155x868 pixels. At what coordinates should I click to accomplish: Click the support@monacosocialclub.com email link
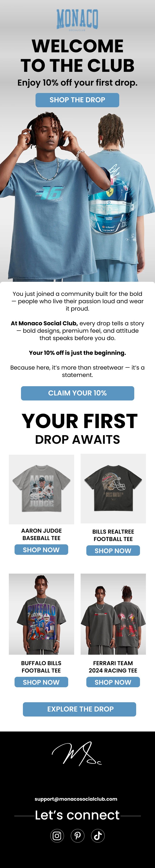tap(76, 799)
